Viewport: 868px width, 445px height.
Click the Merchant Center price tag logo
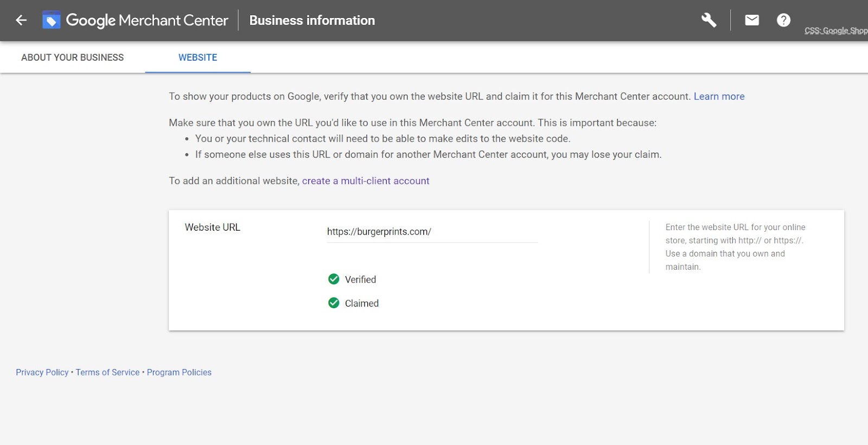pos(51,20)
